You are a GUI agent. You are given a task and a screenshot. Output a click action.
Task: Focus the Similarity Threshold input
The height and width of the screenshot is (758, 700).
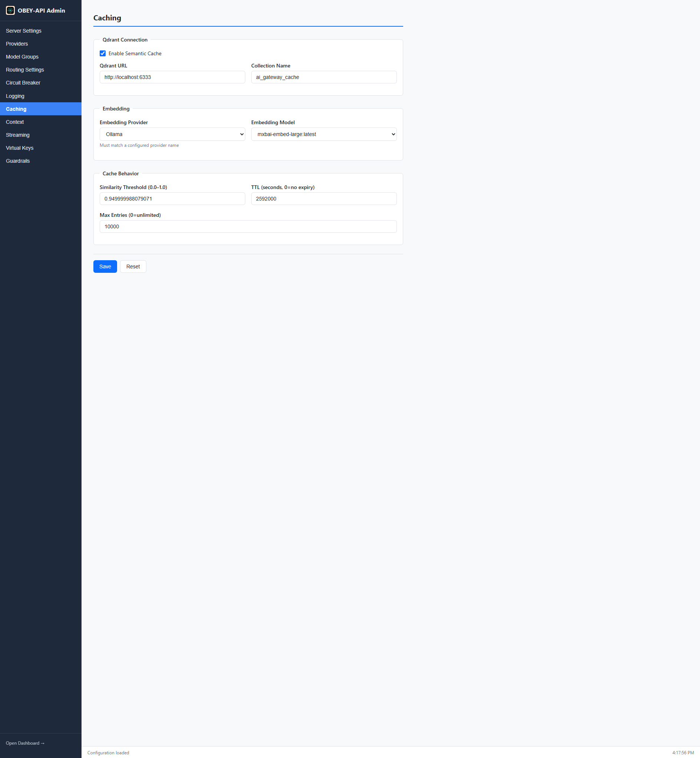point(172,199)
